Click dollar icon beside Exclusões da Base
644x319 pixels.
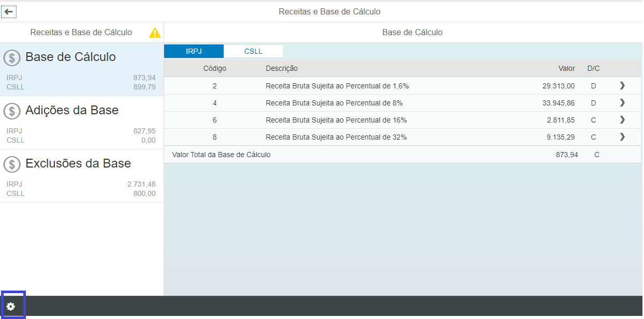click(x=12, y=164)
